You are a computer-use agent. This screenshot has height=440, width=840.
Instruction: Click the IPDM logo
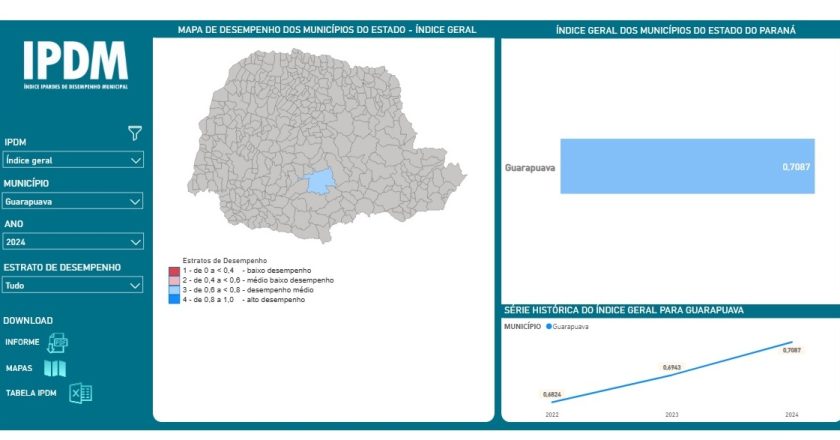pyautogui.click(x=76, y=65)
